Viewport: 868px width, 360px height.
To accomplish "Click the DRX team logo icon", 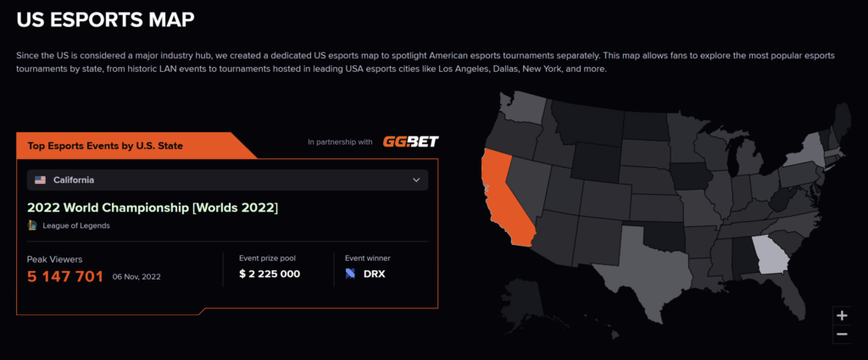I will [350, 274].
